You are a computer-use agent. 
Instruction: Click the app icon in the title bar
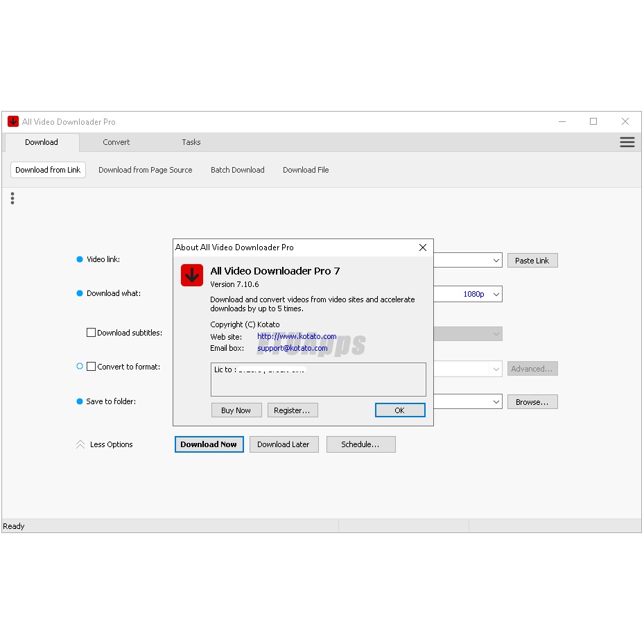click(x=12, y=121)
